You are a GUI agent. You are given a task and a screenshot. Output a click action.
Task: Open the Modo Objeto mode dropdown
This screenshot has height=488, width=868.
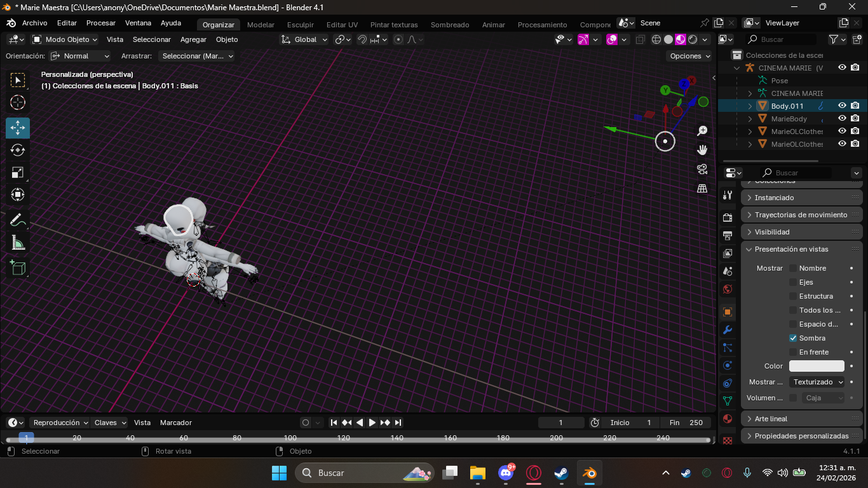click(x=65, y=39)
